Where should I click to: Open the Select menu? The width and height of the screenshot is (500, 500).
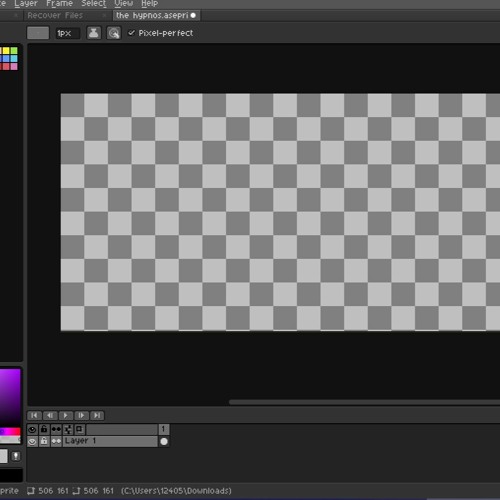point(94,4)
